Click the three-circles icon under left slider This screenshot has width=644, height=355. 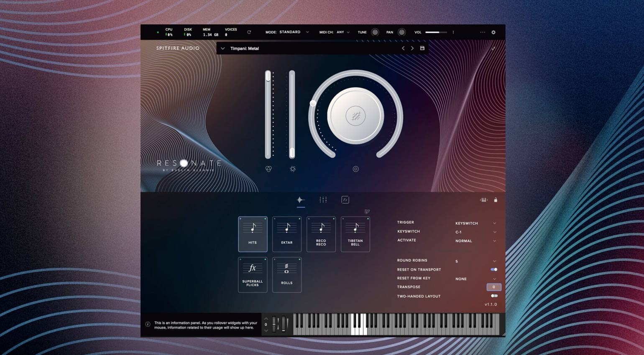pos(268,169)
